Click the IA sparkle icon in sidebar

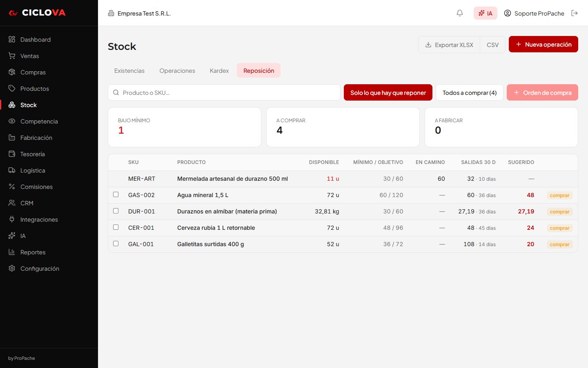[x=12, y=236]
